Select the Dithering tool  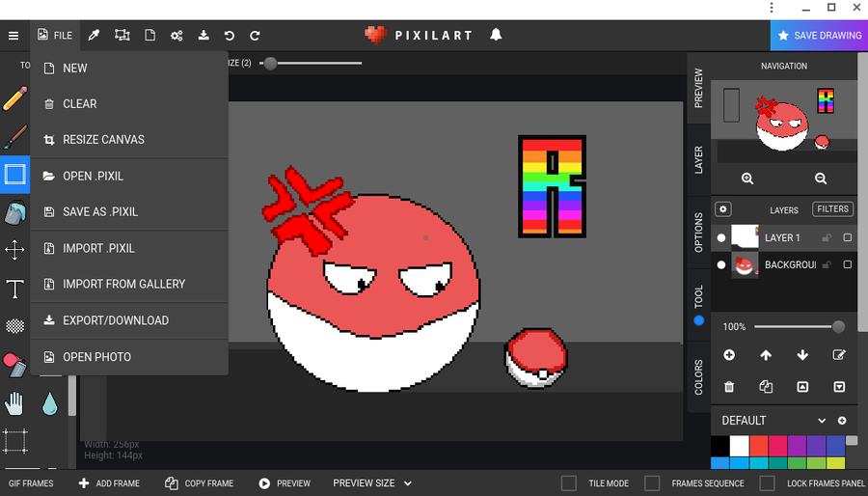14,326
